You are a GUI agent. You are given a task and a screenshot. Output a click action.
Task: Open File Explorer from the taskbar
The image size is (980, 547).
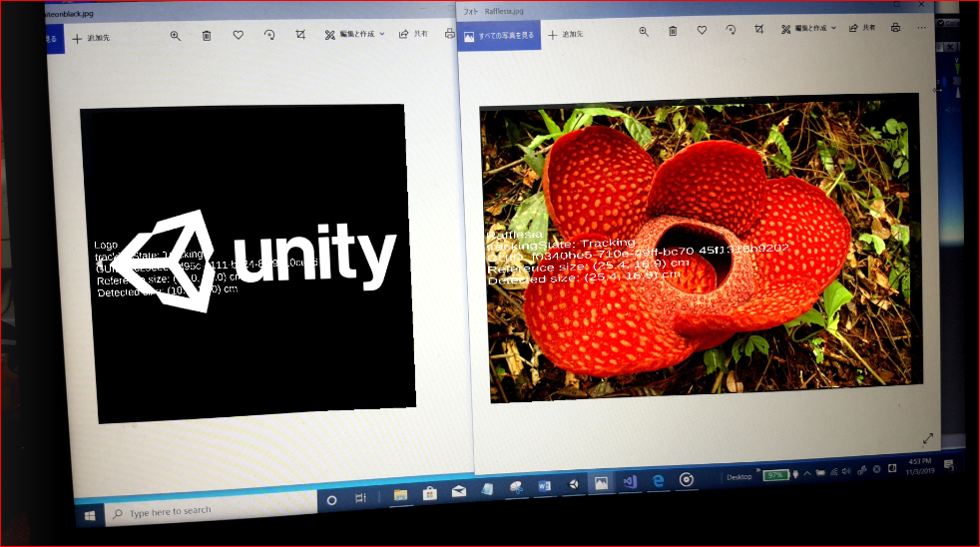(x=400, y=495)
